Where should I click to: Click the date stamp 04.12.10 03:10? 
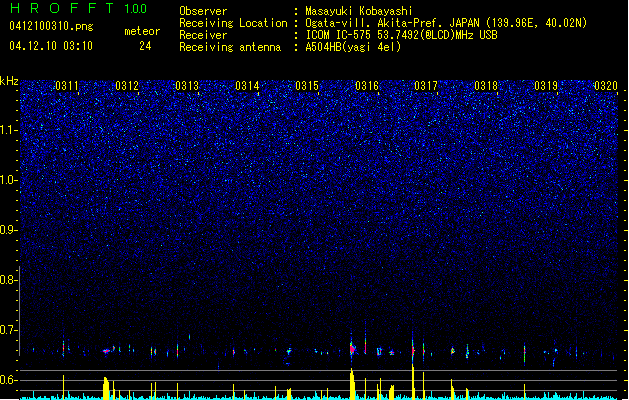pos(51,46)
